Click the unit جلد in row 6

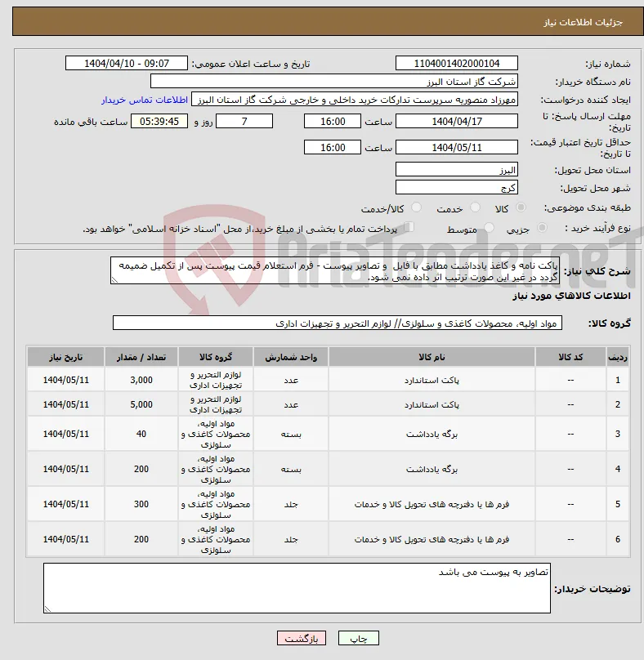tap(291, 539)
